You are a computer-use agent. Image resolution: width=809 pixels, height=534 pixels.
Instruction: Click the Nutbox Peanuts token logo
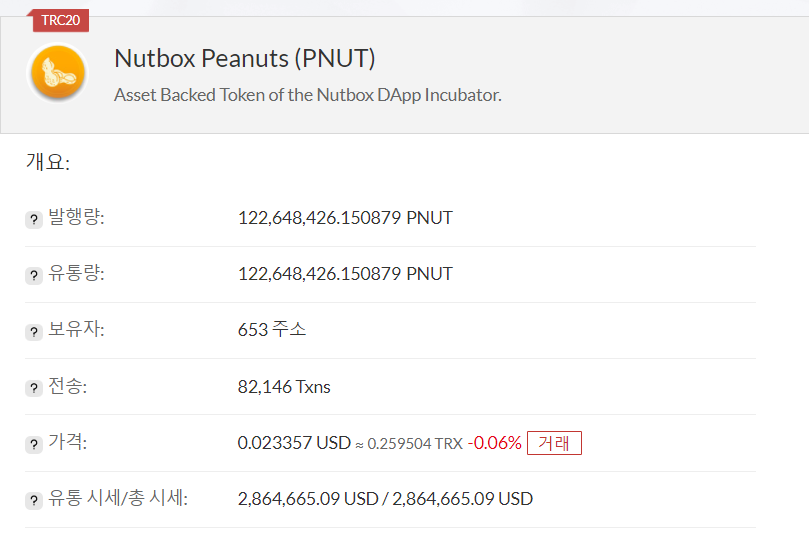pyautogui.click(x=58, y=73)
